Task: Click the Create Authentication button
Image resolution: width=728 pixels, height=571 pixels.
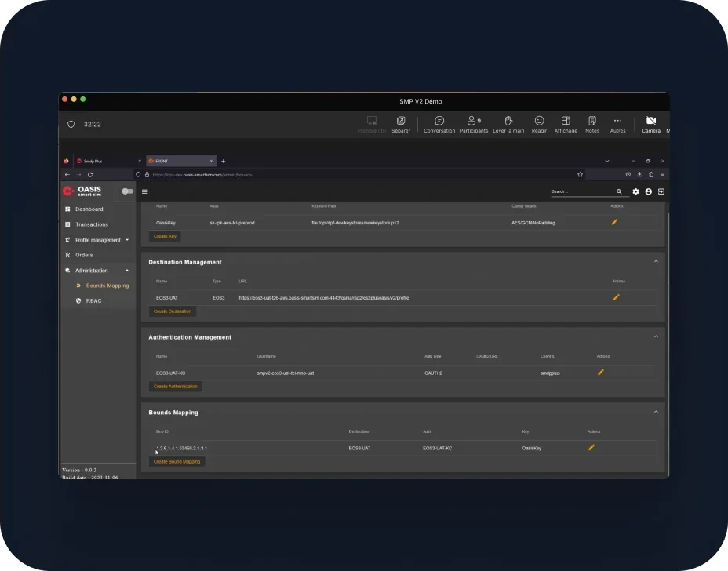Action: click(x=175, y=387)
